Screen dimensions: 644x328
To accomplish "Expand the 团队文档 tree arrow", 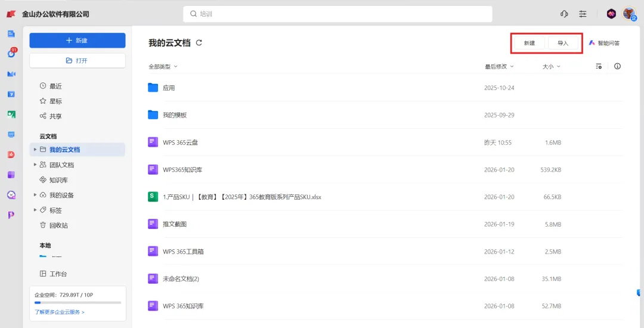I will pos(35,165).
